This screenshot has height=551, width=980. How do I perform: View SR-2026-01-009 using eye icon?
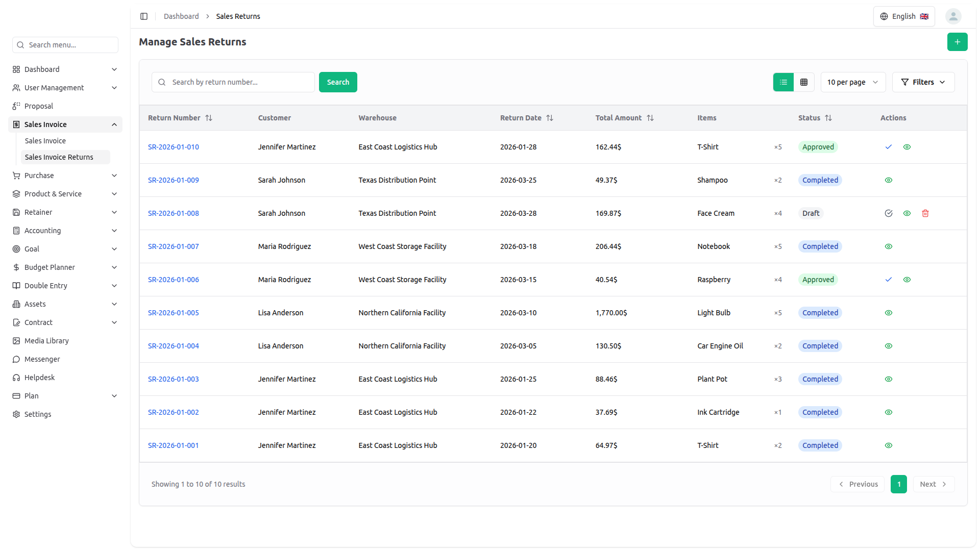[x=888, y=180]
